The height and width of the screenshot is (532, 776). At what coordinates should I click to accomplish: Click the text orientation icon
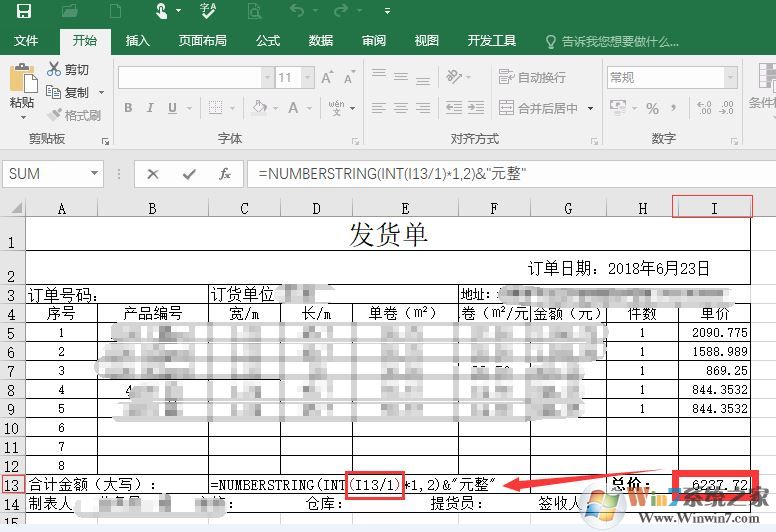pyautogui.click(x=454, y=77)
